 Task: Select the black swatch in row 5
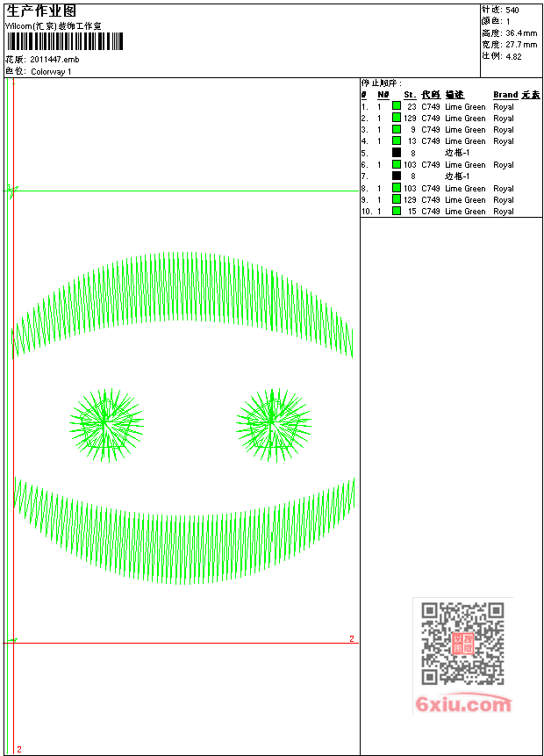[x=396, y=153]
